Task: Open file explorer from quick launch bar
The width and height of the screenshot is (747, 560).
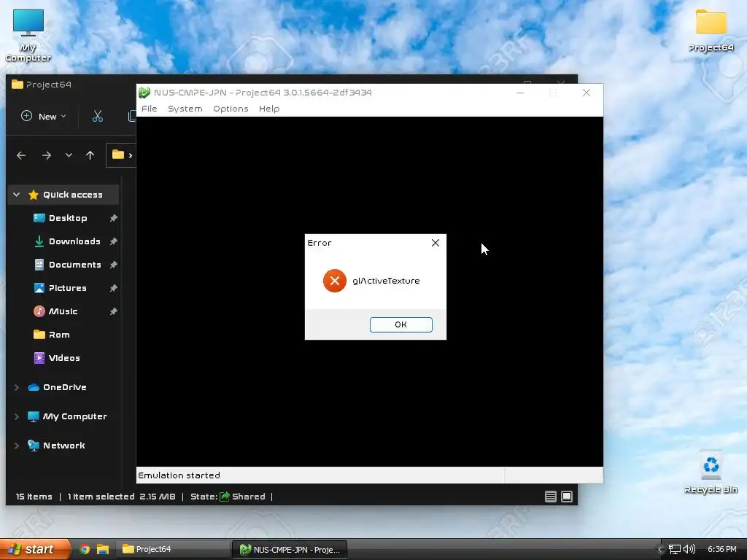Action: tap(103, 549)
